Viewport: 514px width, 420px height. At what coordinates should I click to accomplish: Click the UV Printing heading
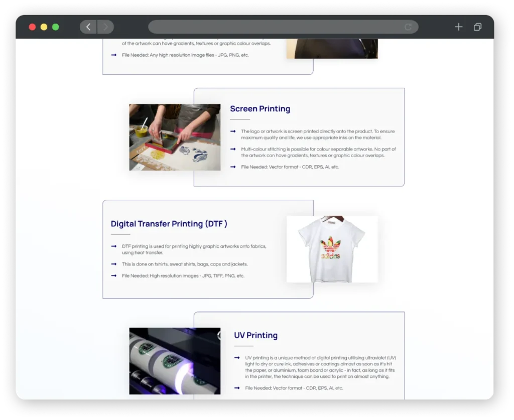255,335
